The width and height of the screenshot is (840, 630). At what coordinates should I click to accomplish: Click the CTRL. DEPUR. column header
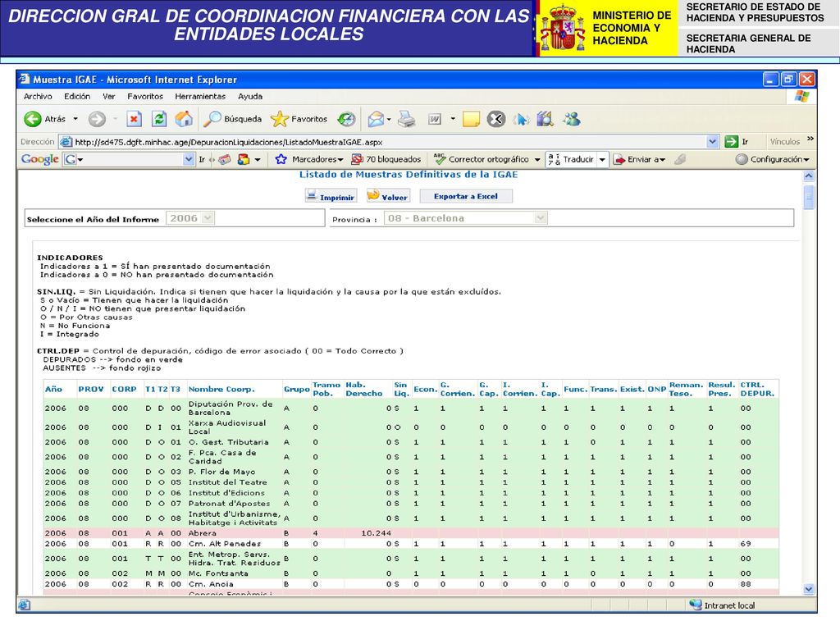point(757,389)
